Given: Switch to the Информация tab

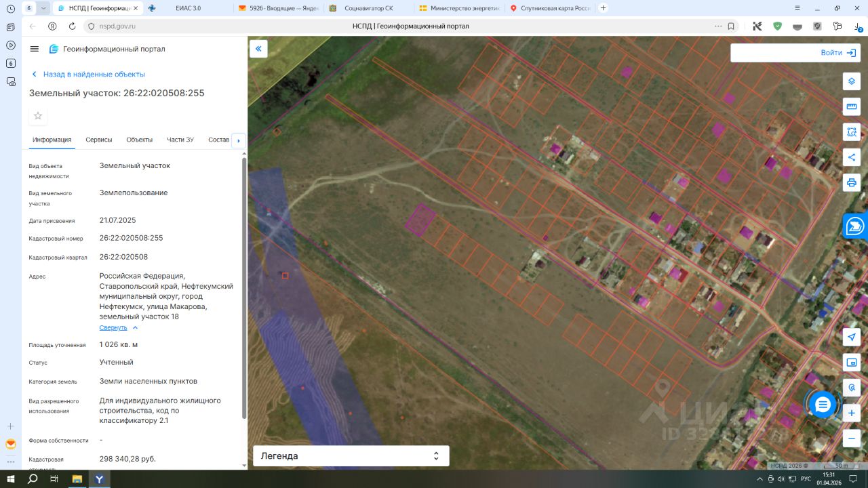Looking at the screenshot, I should click(52, 140).
